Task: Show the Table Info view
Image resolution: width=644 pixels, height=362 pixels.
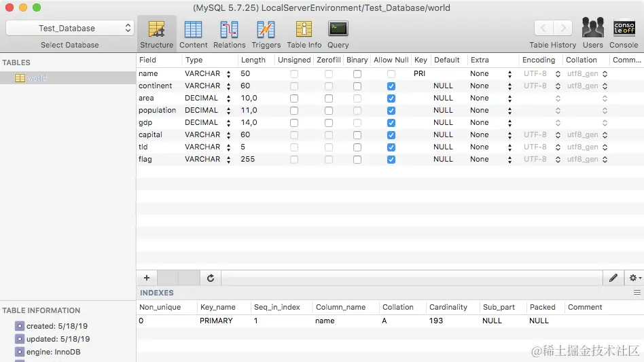Action: pyautogui.click(x=304, y=34)
